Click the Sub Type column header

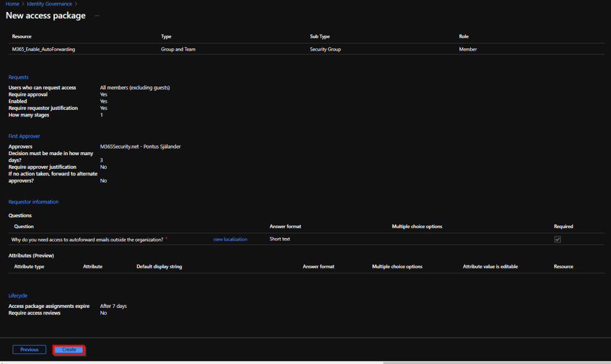tap(320, 37)
